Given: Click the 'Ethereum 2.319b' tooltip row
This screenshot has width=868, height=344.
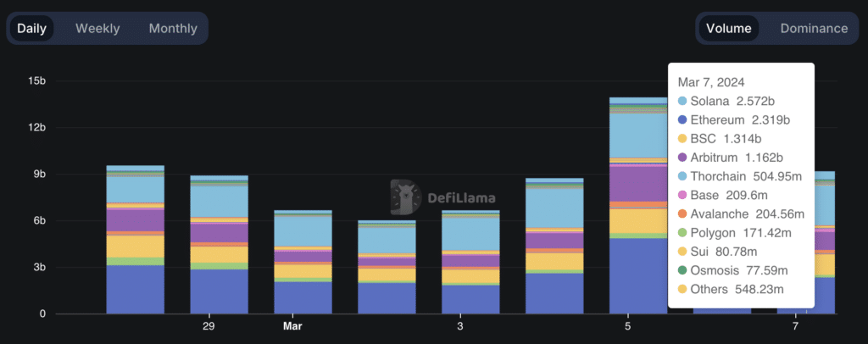Looking at the screenshot, I should [x=733, y=120].
